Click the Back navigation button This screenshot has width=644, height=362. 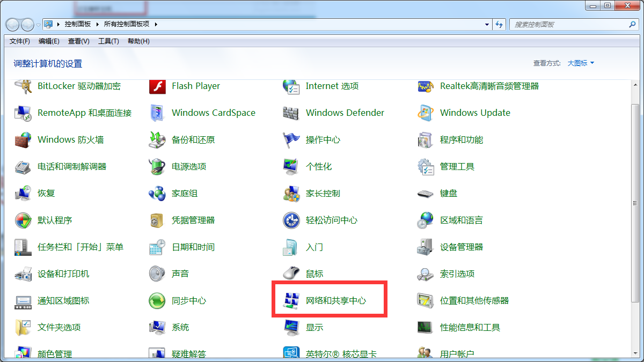pos(12,25)
